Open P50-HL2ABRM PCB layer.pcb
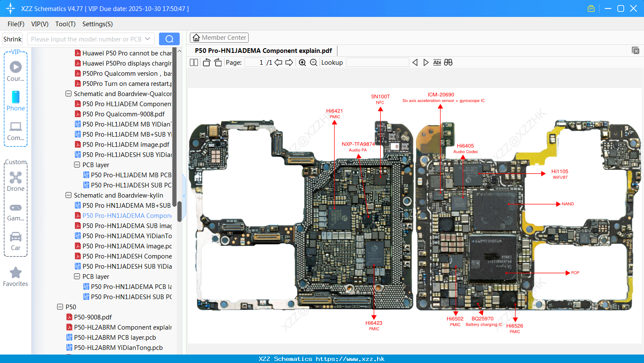This screenshot has width=644, height=363. (x=111, y=337)
